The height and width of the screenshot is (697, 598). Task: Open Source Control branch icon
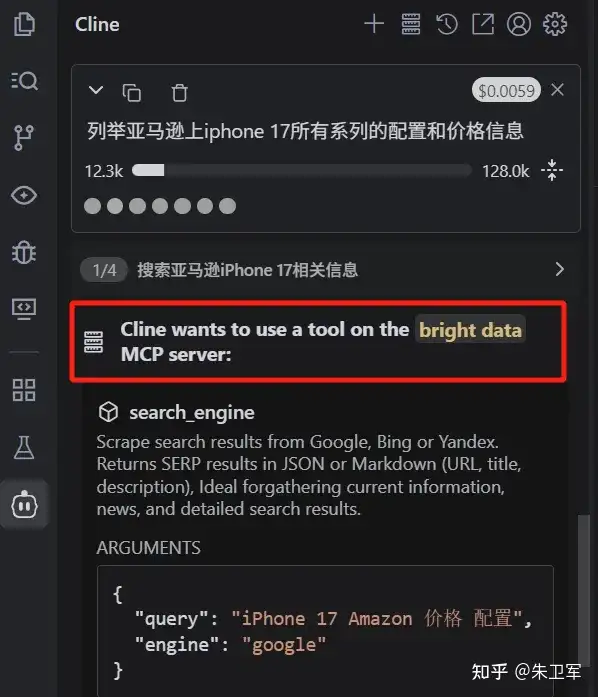coord(24,137)
